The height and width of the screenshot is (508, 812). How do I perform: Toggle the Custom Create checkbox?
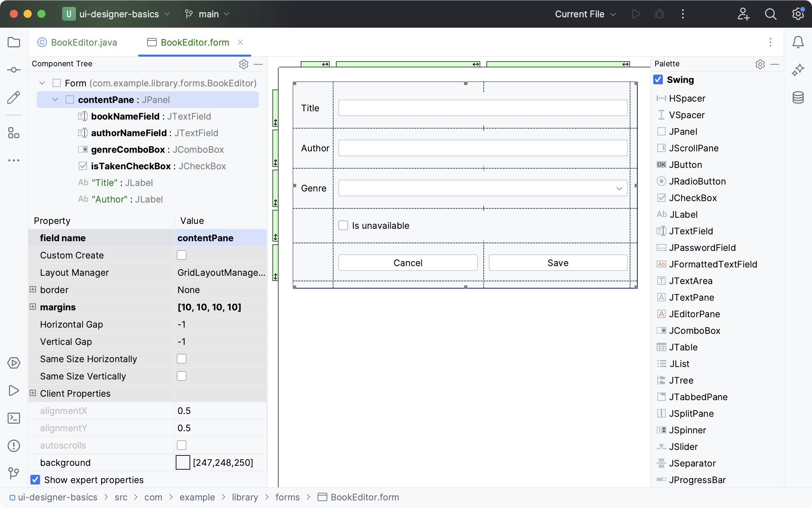click(182, 255)
